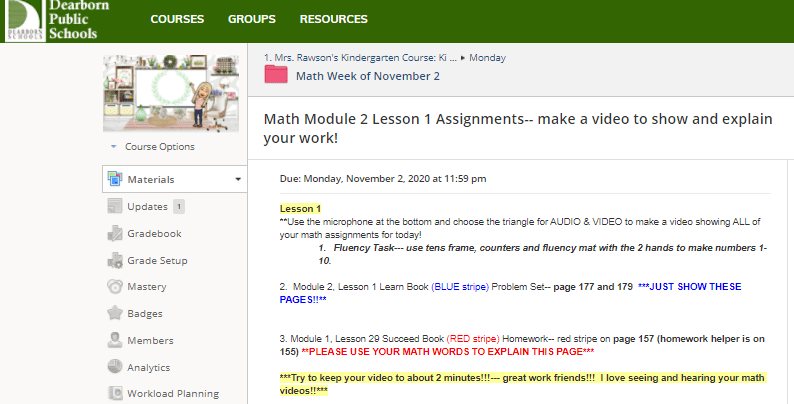The width and height of the screenshot is (794, 404).
Task: Click the Analytics pie chart icon
Action: click(115, 367)
